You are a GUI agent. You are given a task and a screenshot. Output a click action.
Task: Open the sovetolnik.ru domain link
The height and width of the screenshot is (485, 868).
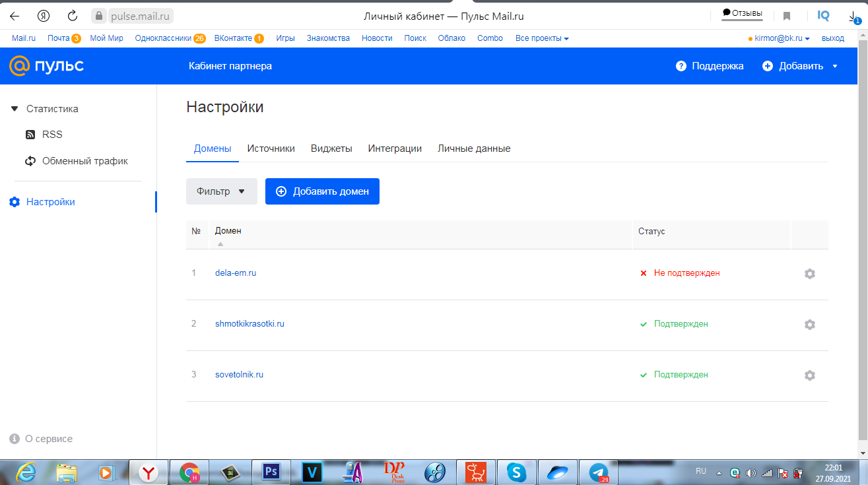(239, 374)
